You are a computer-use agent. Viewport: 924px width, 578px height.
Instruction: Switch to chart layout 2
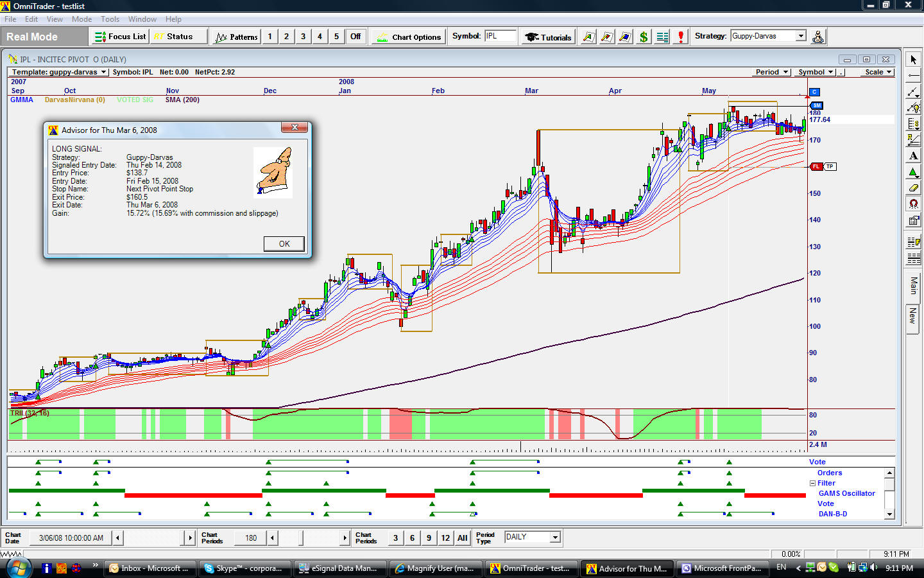pyautogui.click(x=286, y=37)
